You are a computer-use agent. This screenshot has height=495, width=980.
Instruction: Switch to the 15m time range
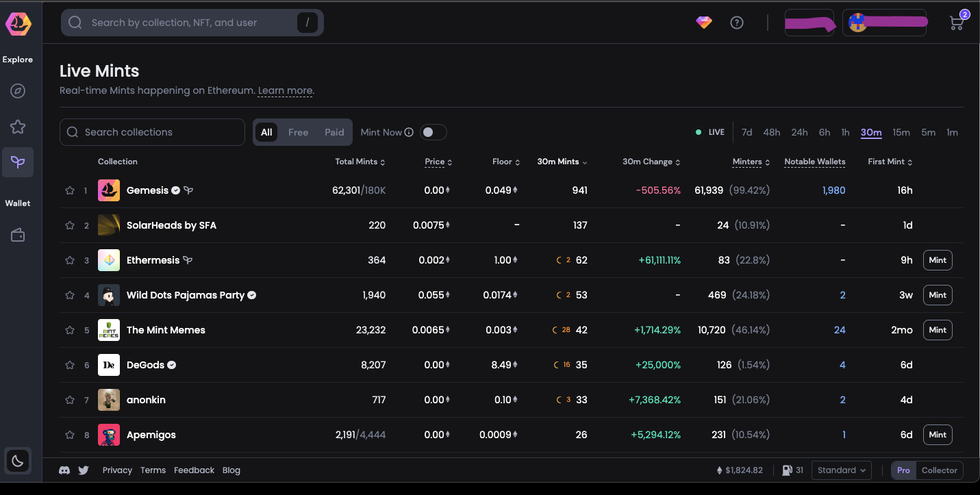click(x=901, y=132)
